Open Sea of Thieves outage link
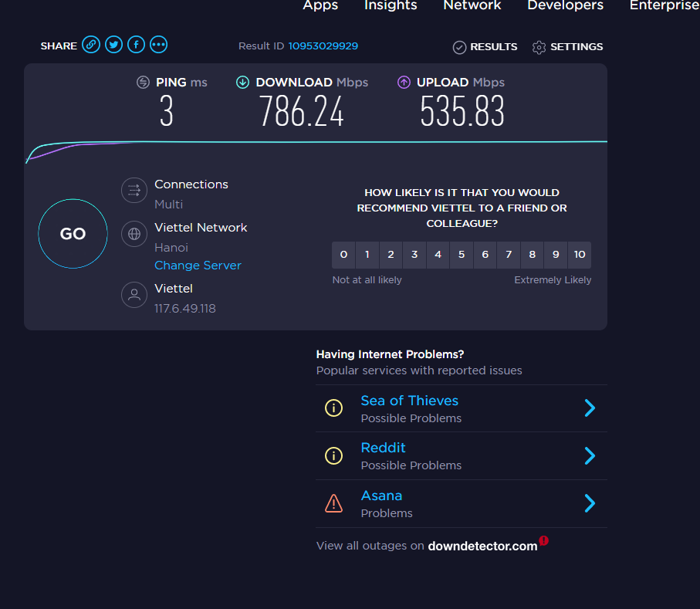The height and width of the screenshot is (609, 700). coord(409,401)
